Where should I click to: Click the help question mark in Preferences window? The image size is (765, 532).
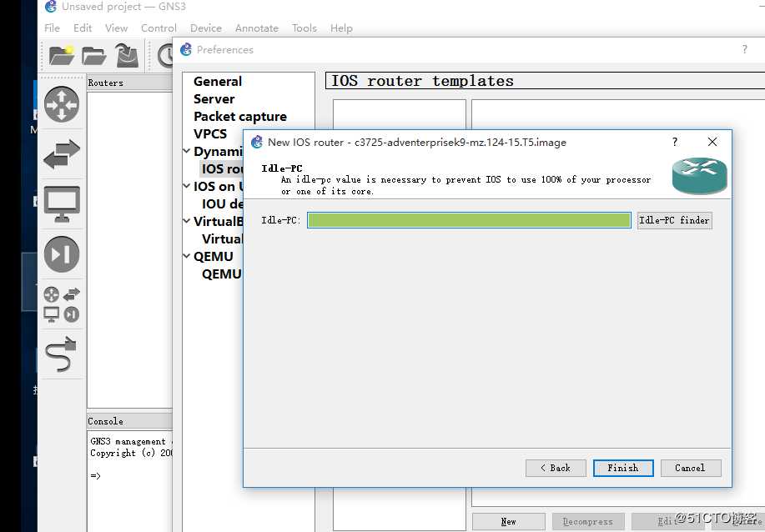[744, 49]
